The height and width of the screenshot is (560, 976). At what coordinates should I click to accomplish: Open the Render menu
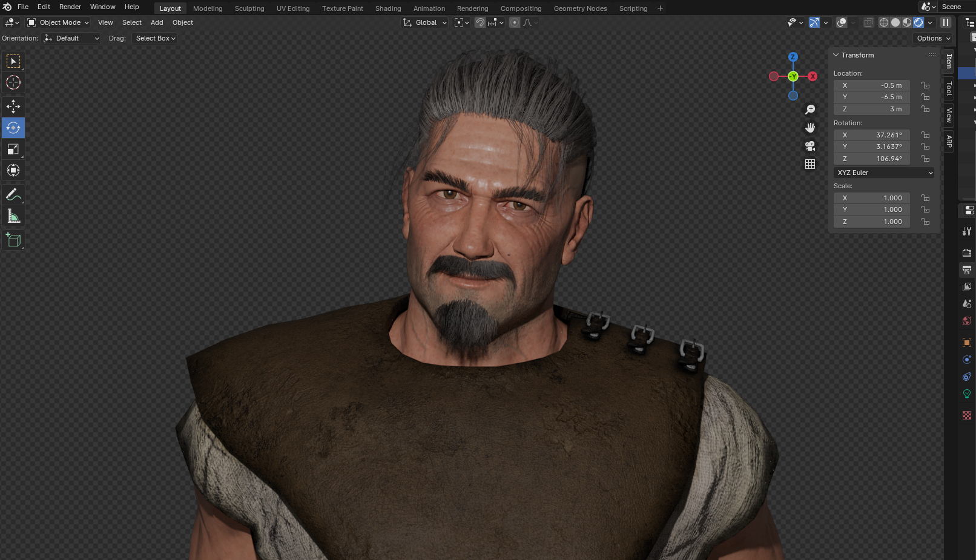click(x=70, y=7)
